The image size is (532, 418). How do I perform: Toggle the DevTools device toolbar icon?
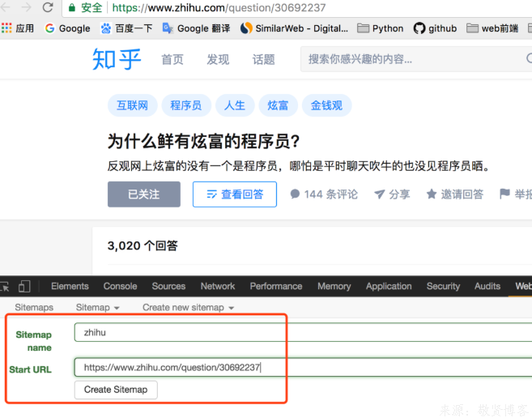coord(24,286)
